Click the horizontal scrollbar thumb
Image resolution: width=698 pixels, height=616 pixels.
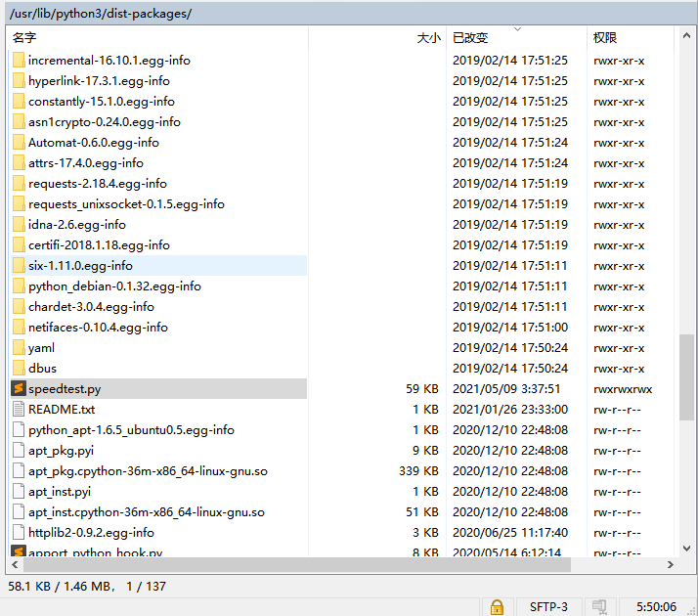297,564
